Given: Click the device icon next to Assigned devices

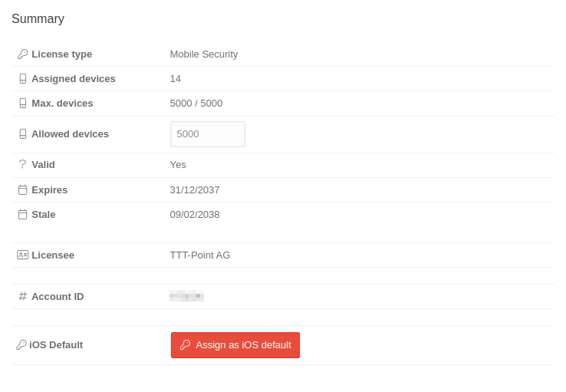Looking at the screenshot, I should click(22, 79).
